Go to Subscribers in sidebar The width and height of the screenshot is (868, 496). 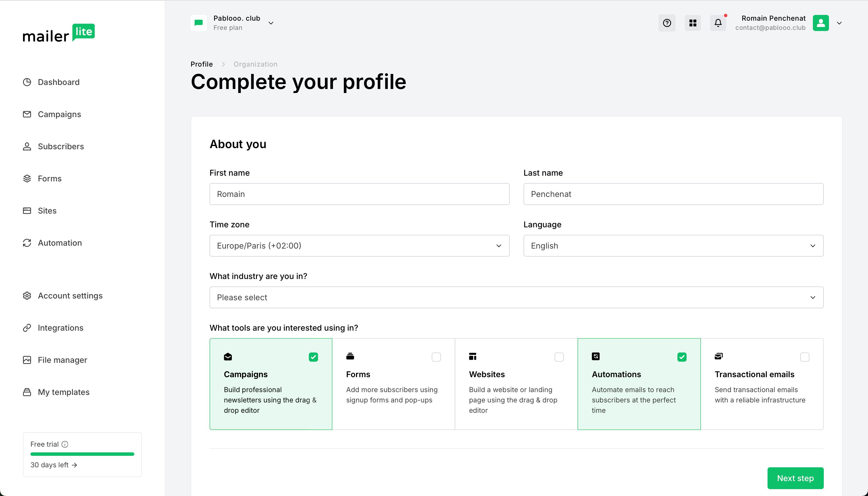click(x=61, y=146)
